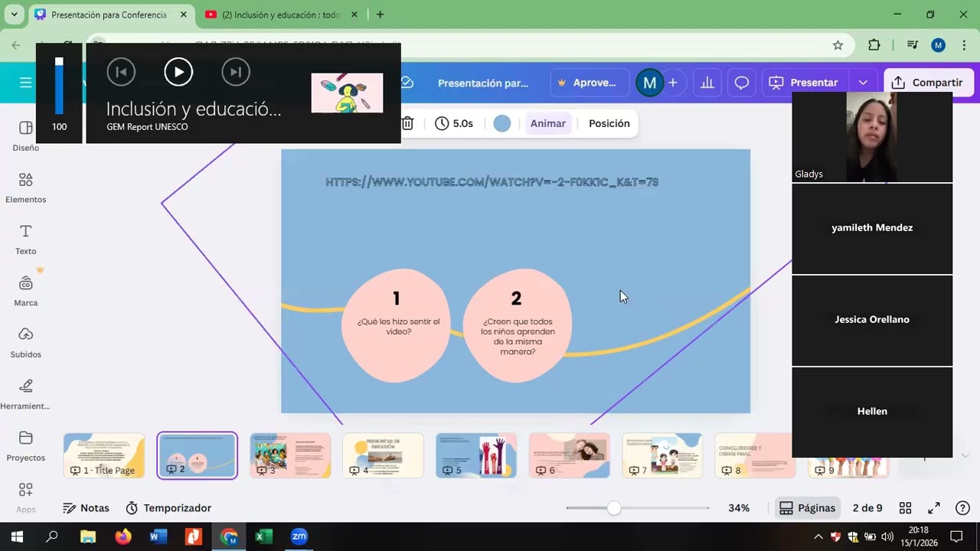Skip to next track in media overlay
The image size is (980, 551).
(x=236, y=72)
